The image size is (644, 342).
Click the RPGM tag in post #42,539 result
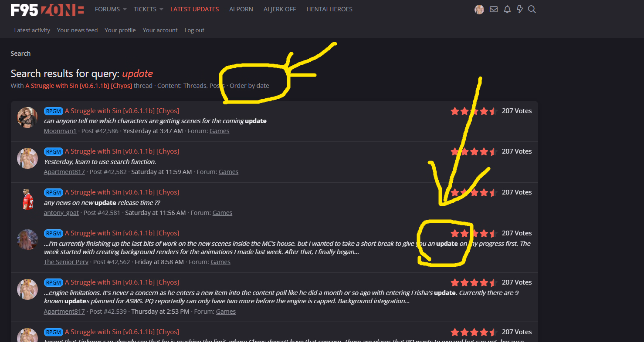(x=54, y=282)
